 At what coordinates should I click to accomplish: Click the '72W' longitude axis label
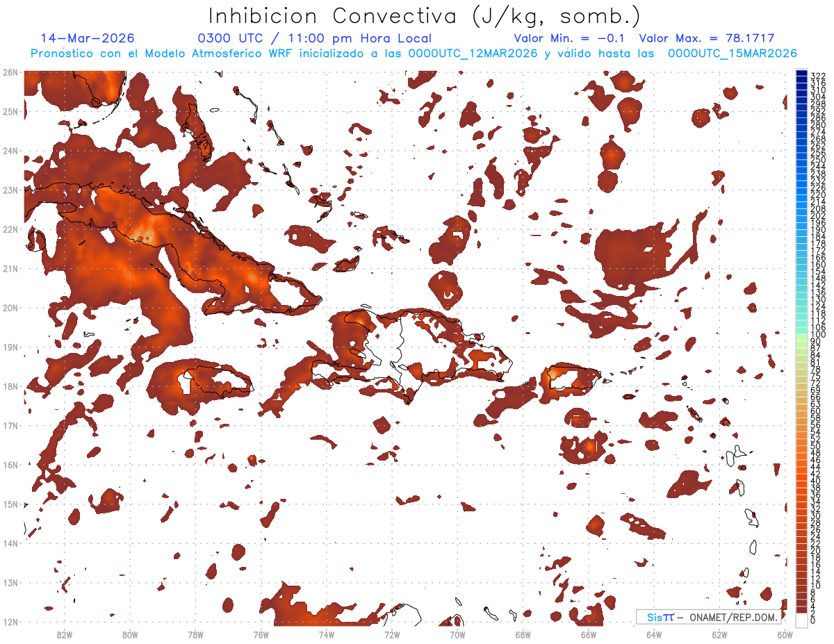pyautogui.click(x=392, y=634)
